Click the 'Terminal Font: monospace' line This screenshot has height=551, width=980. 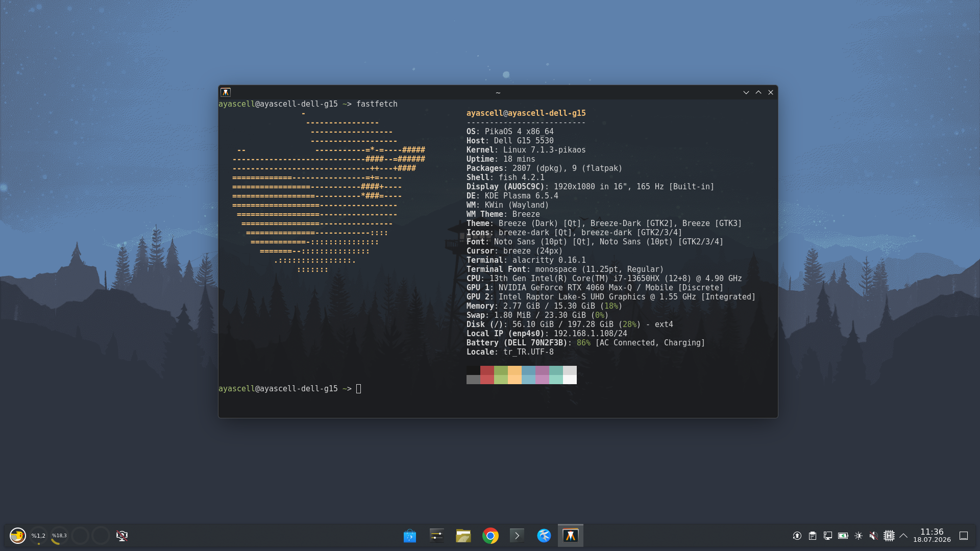click(565, 269)
